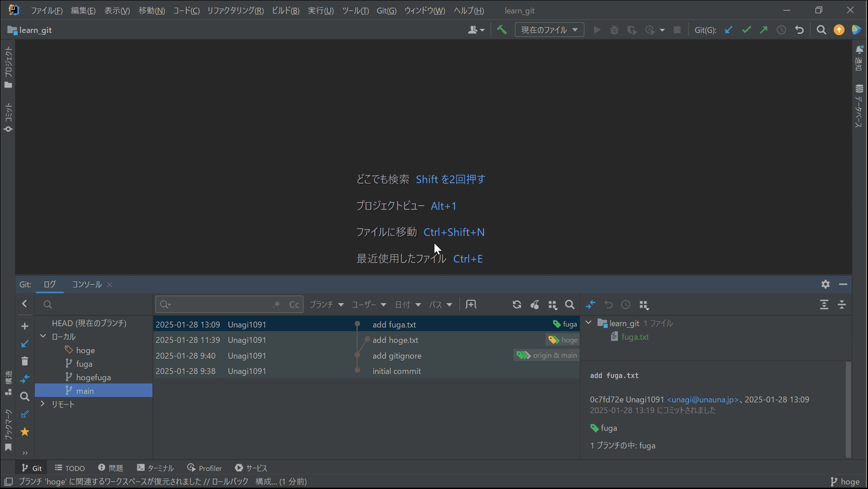Click the refresh log icon in Git toolbar
868x489 pixels.
517,304
